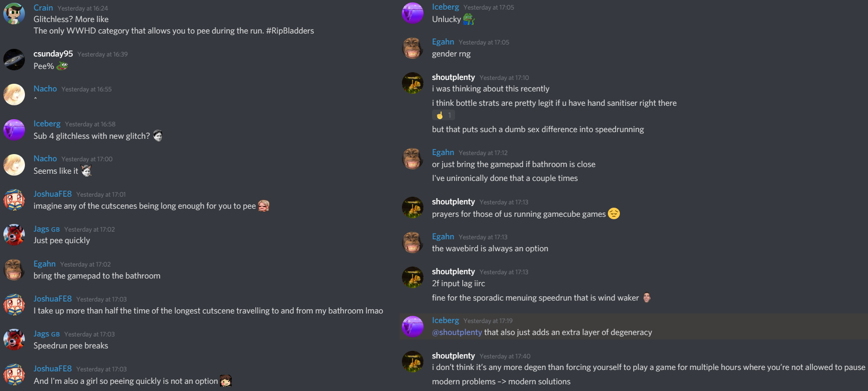Click the frog emoji after "Pee%"
The width and height of the screenshot is (868, 391).
pos(62,66)
